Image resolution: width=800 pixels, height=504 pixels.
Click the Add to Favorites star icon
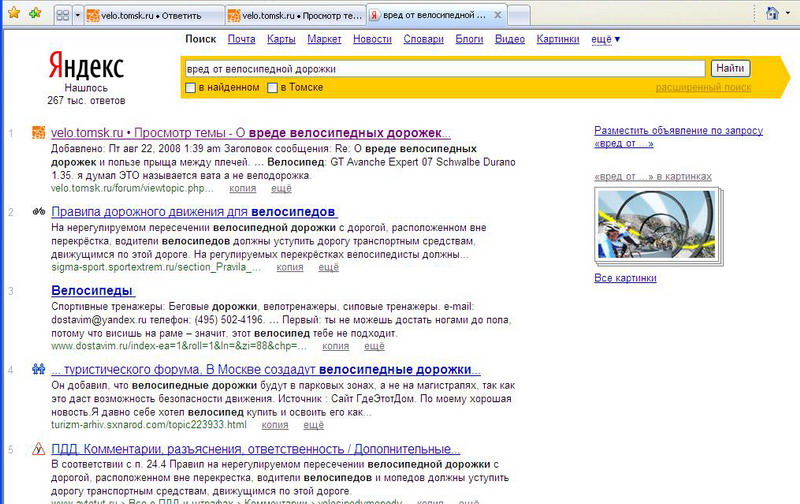click(35, 13)
